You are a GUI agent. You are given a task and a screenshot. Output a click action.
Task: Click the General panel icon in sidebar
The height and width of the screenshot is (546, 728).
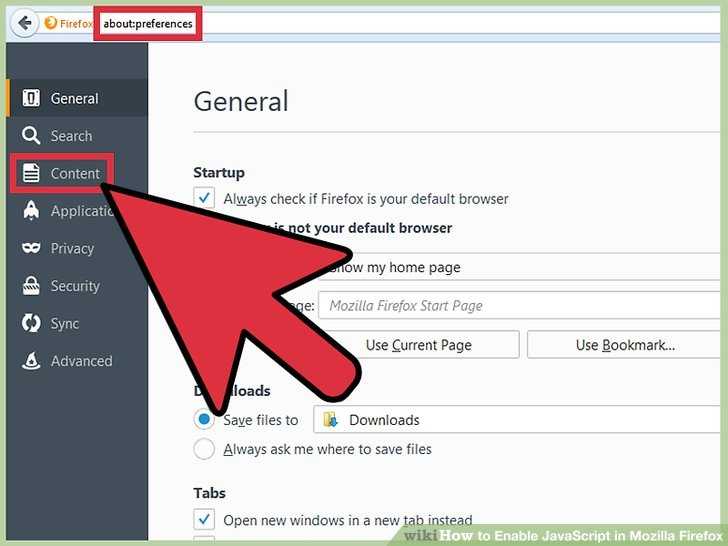31,98
